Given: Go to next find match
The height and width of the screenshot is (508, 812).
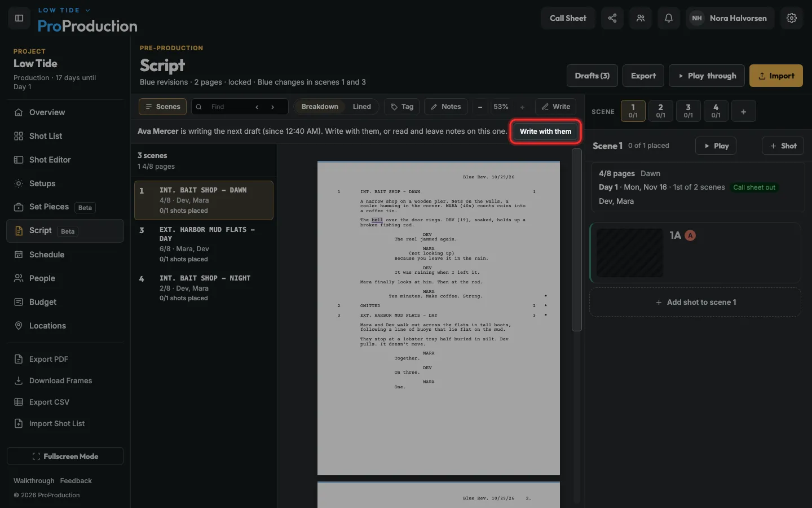Looking at the screenshot, I should (273, 107).
